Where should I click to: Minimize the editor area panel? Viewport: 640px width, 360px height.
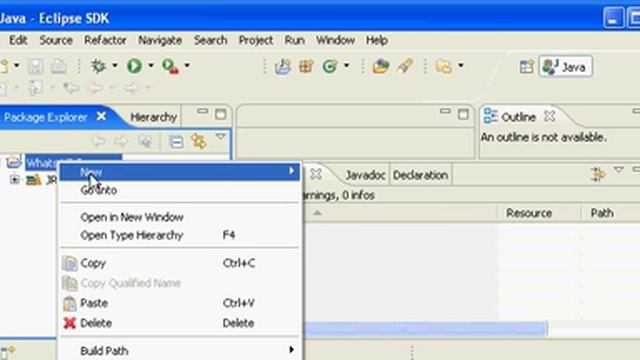(445, 111)
